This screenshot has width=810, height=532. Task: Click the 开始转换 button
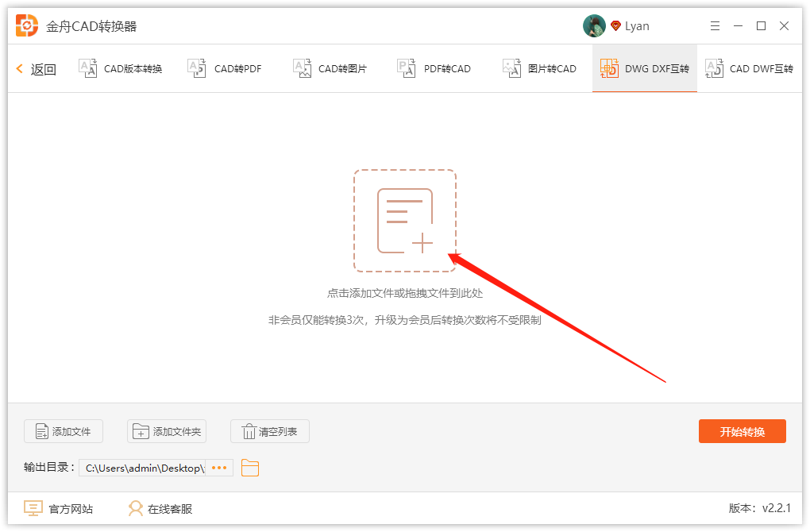742,431
